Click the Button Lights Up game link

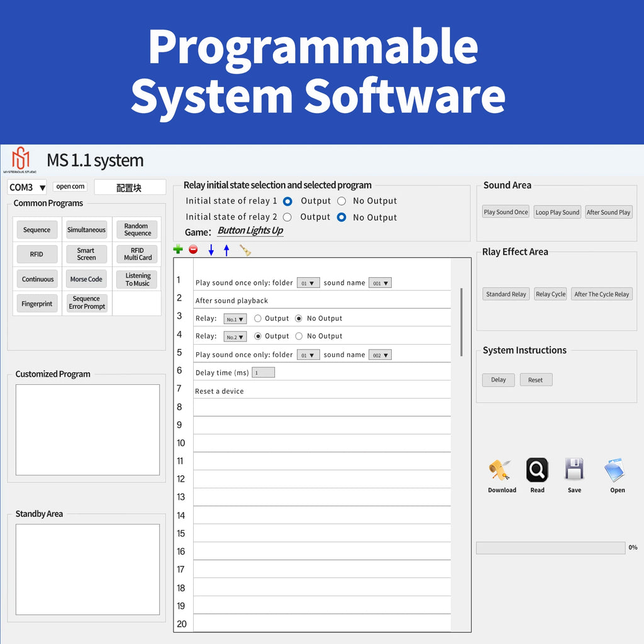tap(250, 230)
